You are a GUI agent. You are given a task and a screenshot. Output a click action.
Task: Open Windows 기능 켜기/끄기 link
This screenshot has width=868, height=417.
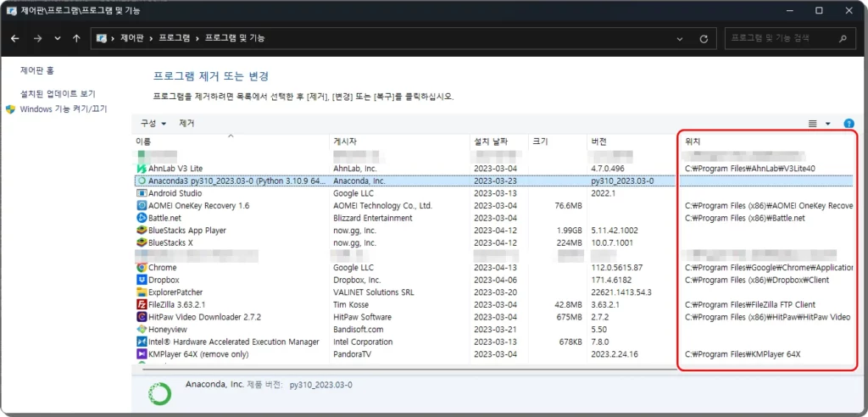pos(63,109)
